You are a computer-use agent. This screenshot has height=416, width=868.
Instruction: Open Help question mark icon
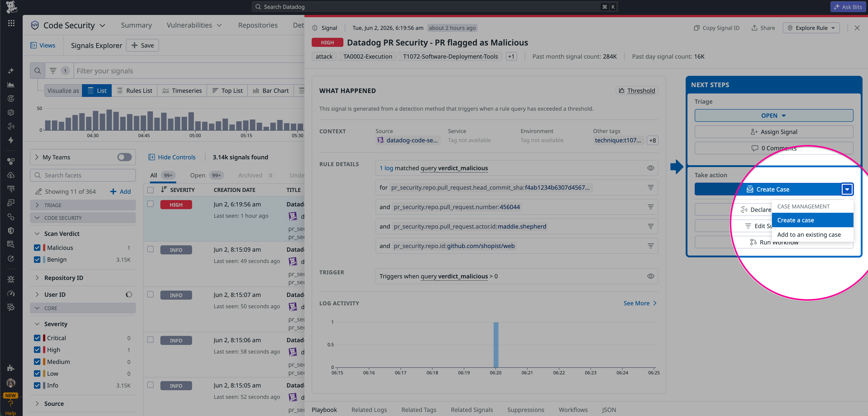click(10, 403)
